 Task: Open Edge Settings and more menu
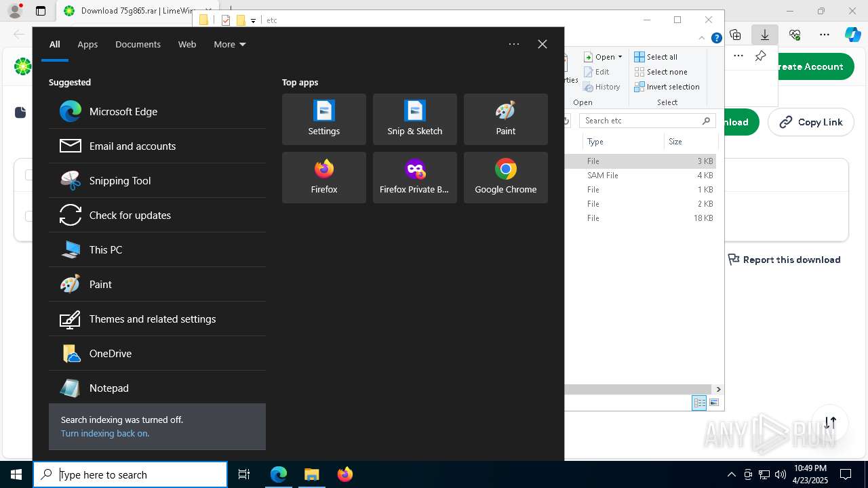[x=825, y=35]
